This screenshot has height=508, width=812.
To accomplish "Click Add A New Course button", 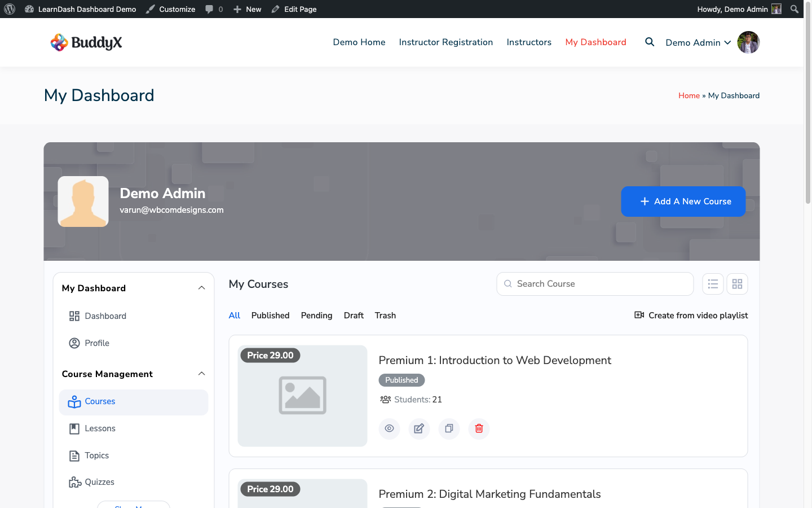I will tap(683, 202).
